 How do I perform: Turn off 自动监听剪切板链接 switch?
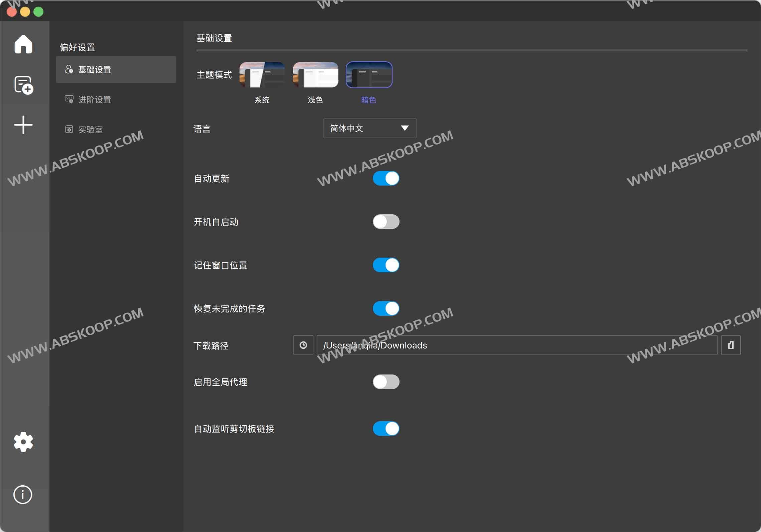click(x=386, y=429)
